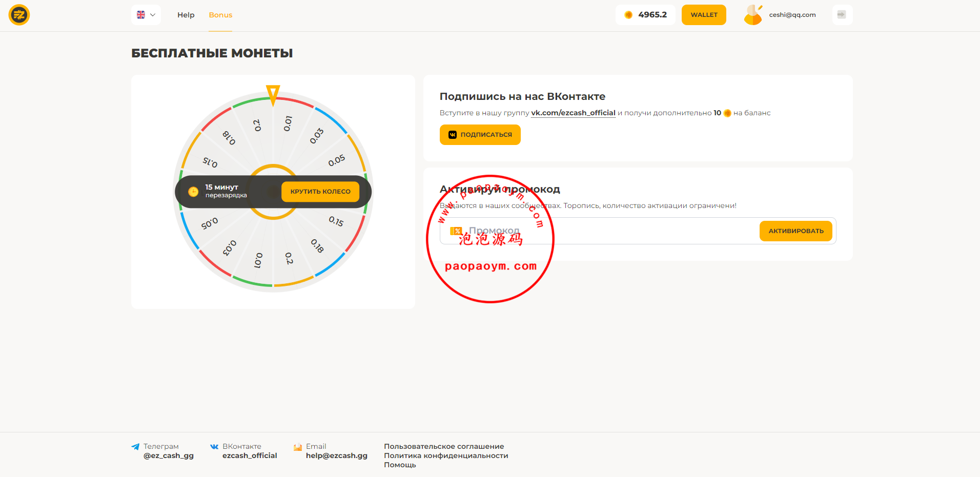Open Политика конфиденциальности link
Screen dimensions: 980x477
point(446,455)
